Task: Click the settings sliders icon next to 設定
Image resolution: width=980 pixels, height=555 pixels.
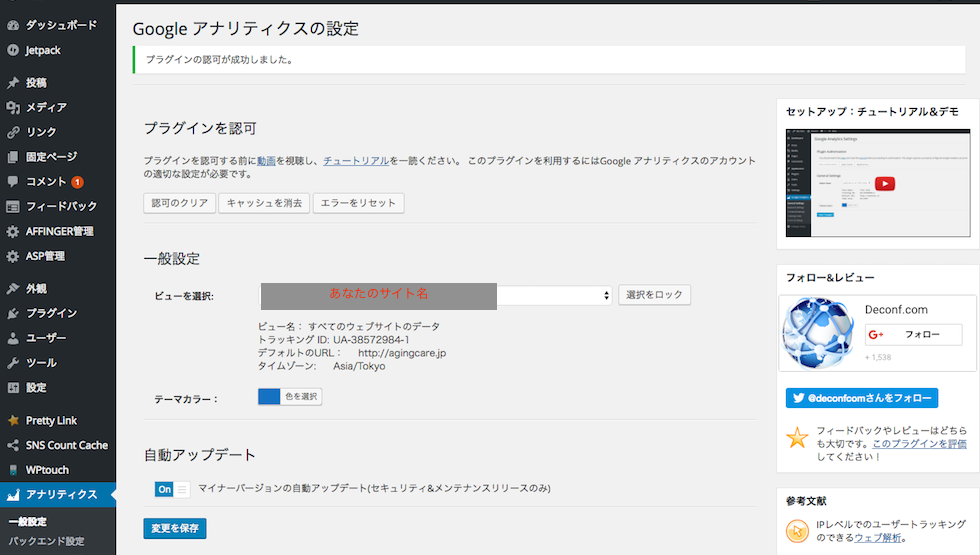Action: (x=12, y=388)
